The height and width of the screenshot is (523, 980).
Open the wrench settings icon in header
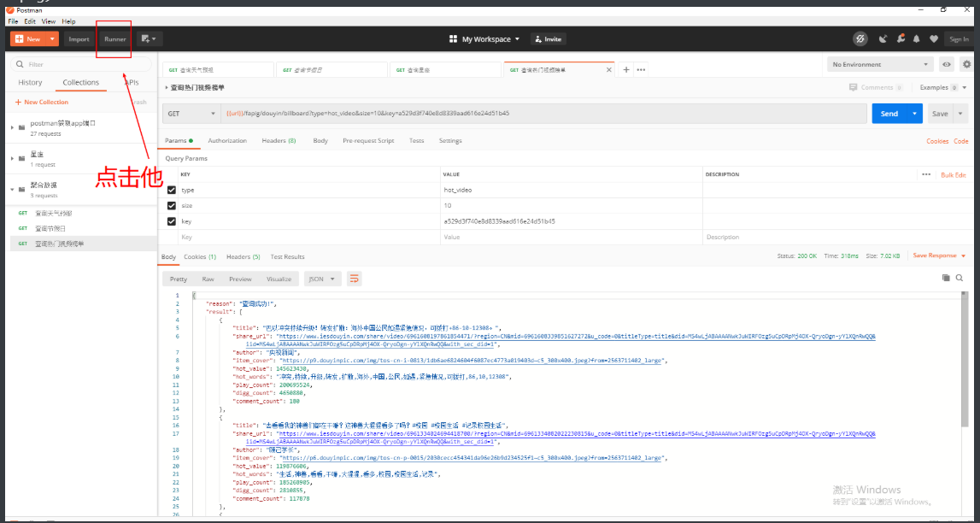coord(900,38)
